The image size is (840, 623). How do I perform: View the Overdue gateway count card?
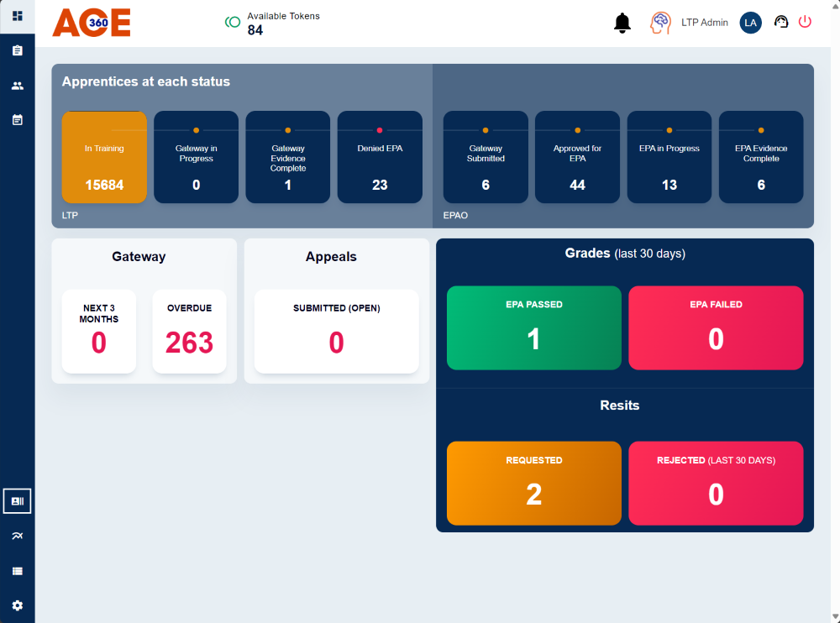click(x=189, y=332)
